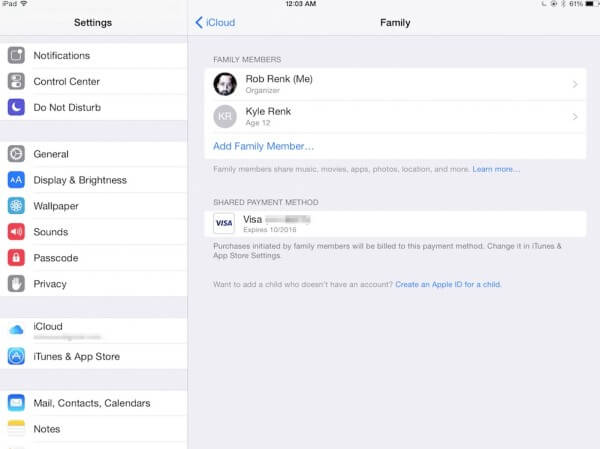
Task: Tap the 12:03 AM clock
Action: coord(300,4)
